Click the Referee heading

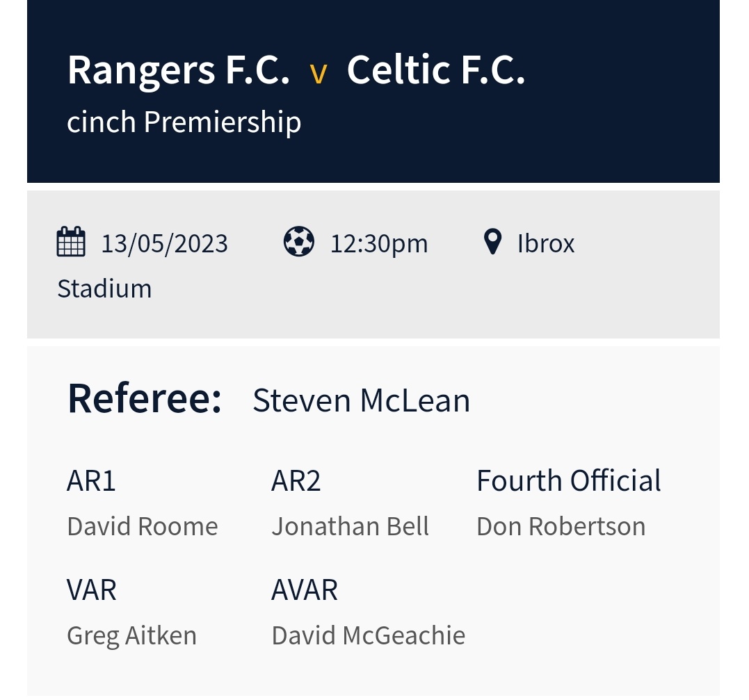pyautogui.click(x=145, y=400)
